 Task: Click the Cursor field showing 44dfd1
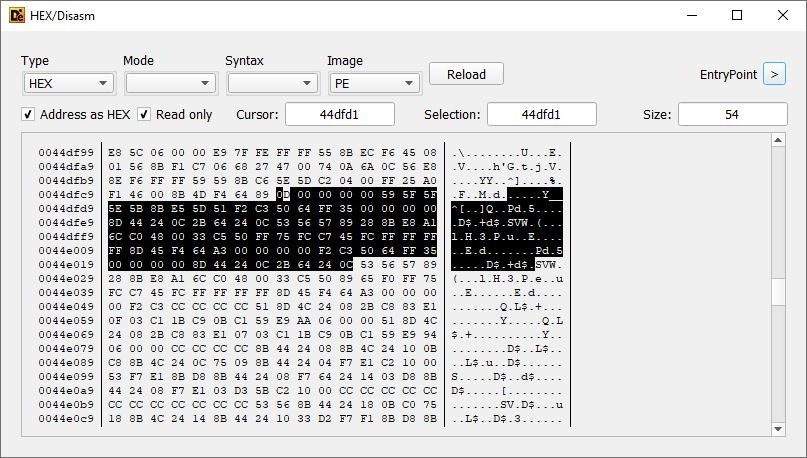click(x=340, y=114)
